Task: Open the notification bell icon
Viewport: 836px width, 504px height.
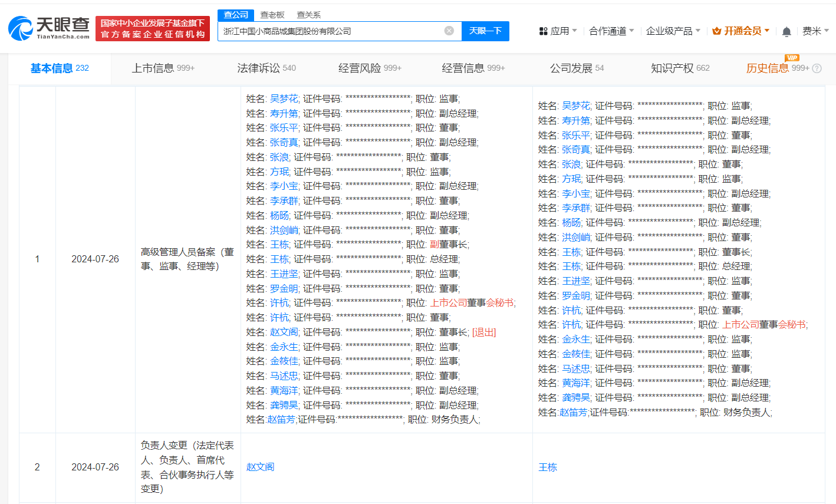Action: coord(786,29)
